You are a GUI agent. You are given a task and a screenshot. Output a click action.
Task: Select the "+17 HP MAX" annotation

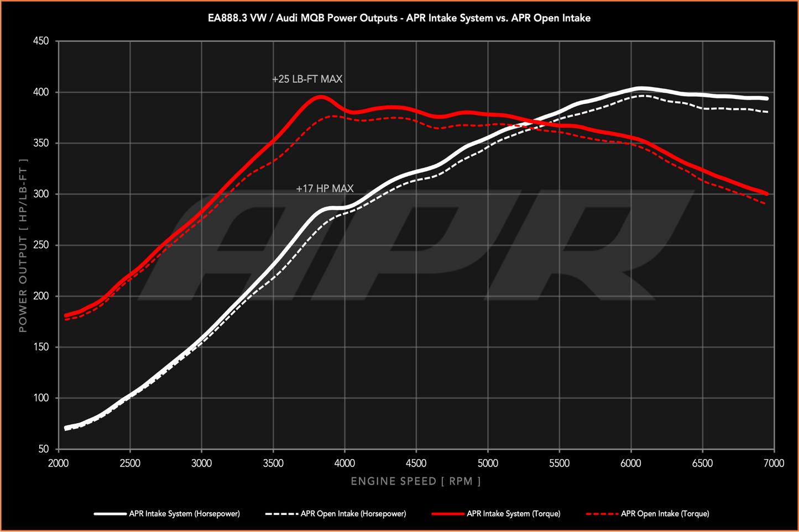point(325,188)
